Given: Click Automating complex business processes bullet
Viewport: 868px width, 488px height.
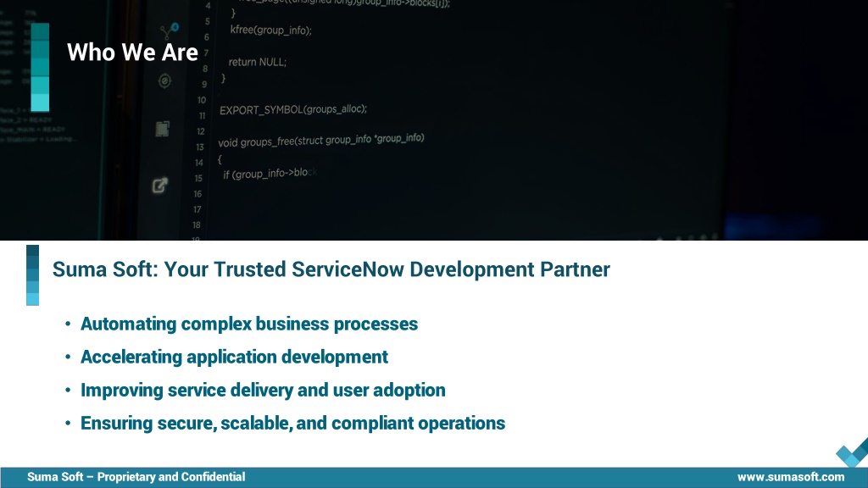Looking at the screenshot, I should [x=248, y=324].
